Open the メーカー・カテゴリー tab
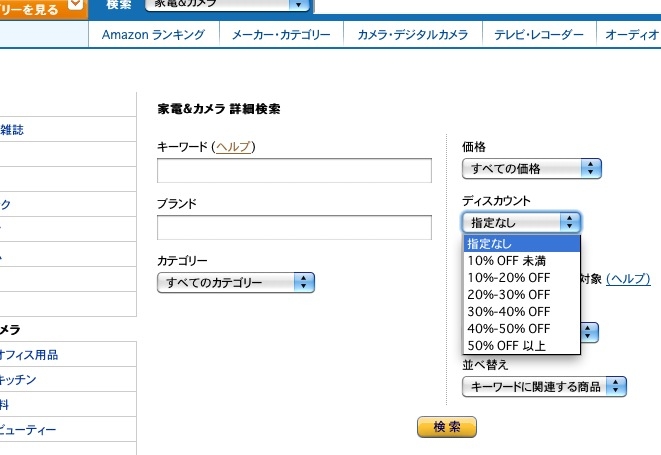 [281, 35]
